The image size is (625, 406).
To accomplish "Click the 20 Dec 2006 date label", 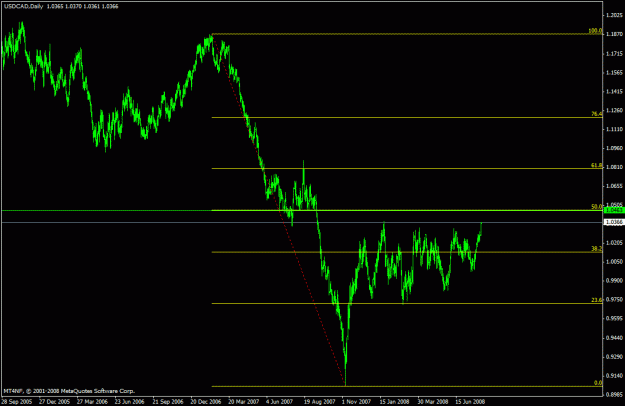I will click(x=206, y=402).
